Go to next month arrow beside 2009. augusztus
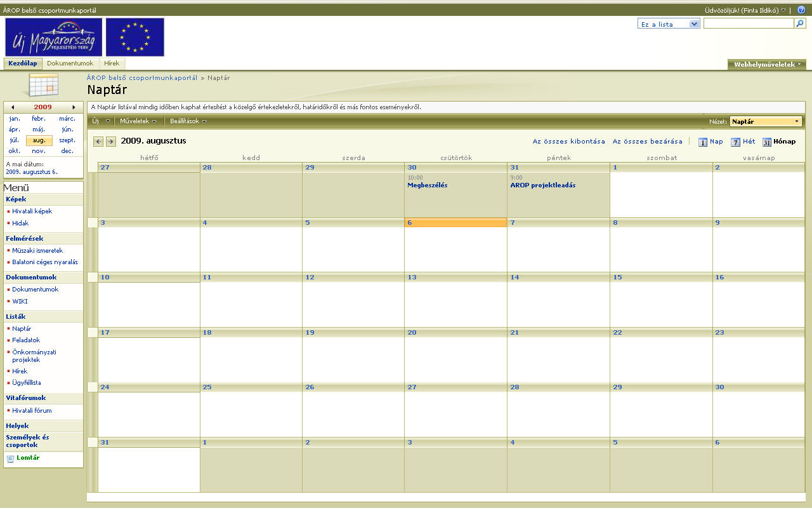Viewport: 812px width, 508px height. point(111,142)
